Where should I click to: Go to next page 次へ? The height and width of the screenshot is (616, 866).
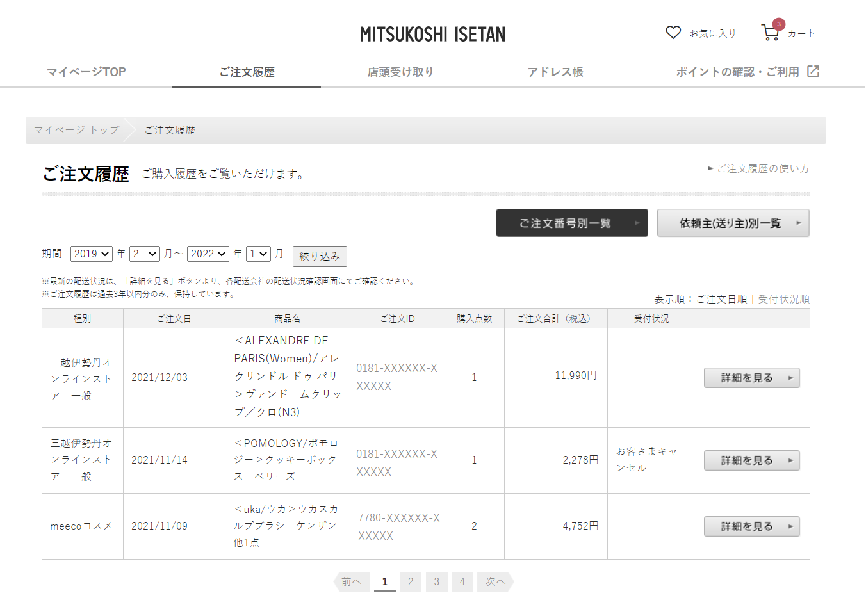[x=496, y=581]
